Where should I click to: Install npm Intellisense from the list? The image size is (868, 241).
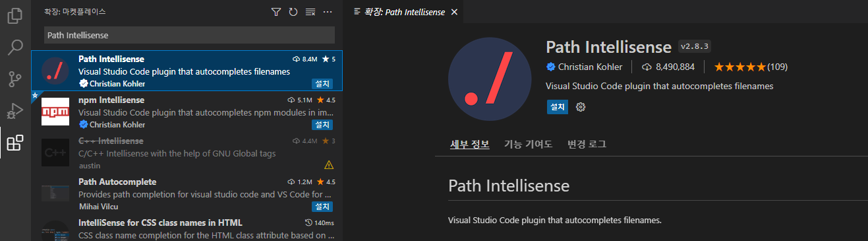tap(322, 124)
